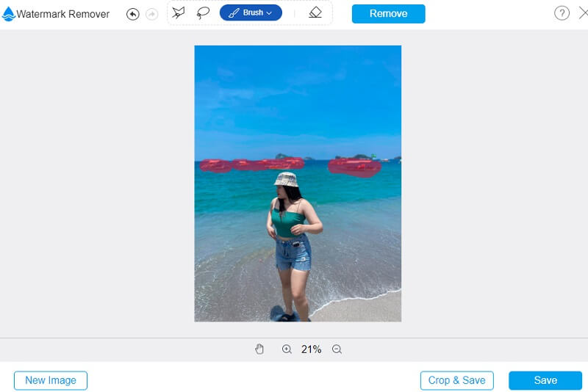Select the Polygonal selection tool
588x392 pixels.
(x=178, y=12)
